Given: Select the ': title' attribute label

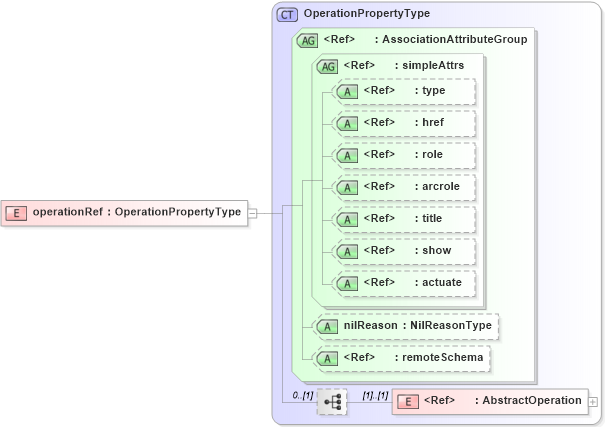Looking at the screenshot, I should [x=428, y=218].
